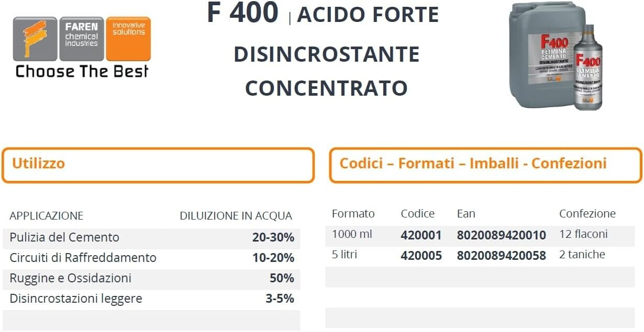Click the grey FAREN chemical industries tile
This screenshot has width=644, height=332.
[81, 39]
